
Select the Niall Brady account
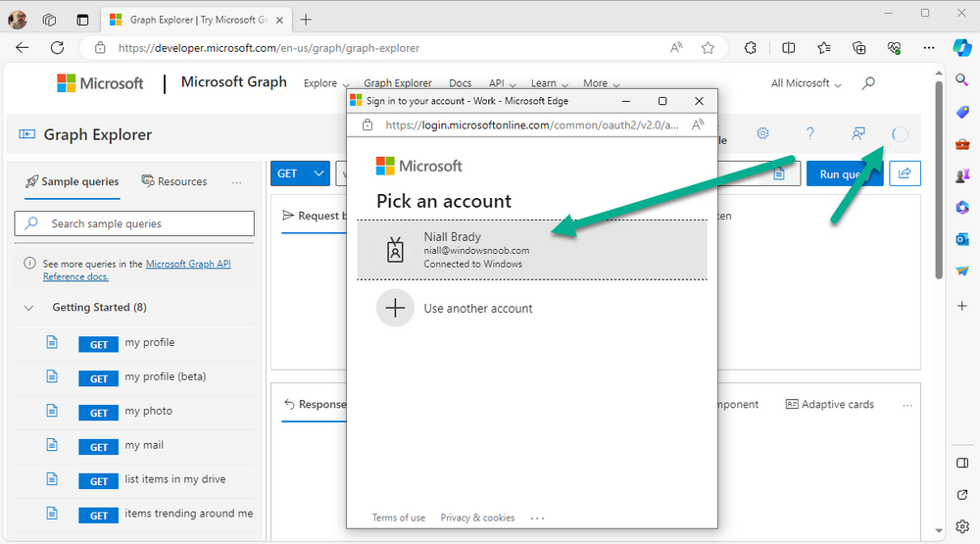tap(532, 250)
